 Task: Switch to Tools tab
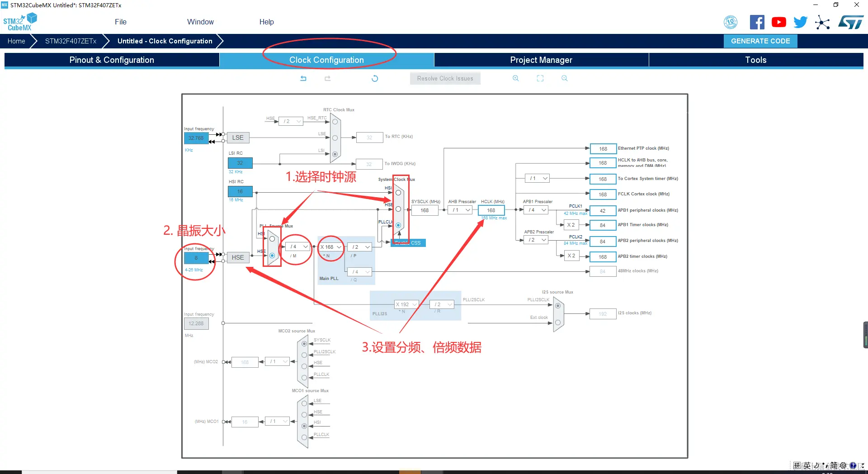(x=756, y=60)
